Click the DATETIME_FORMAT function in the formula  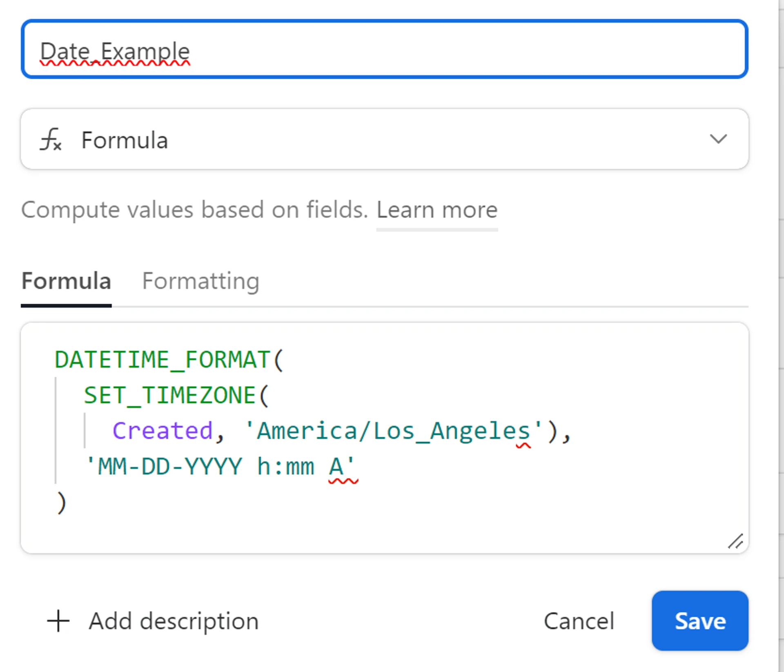163,360
